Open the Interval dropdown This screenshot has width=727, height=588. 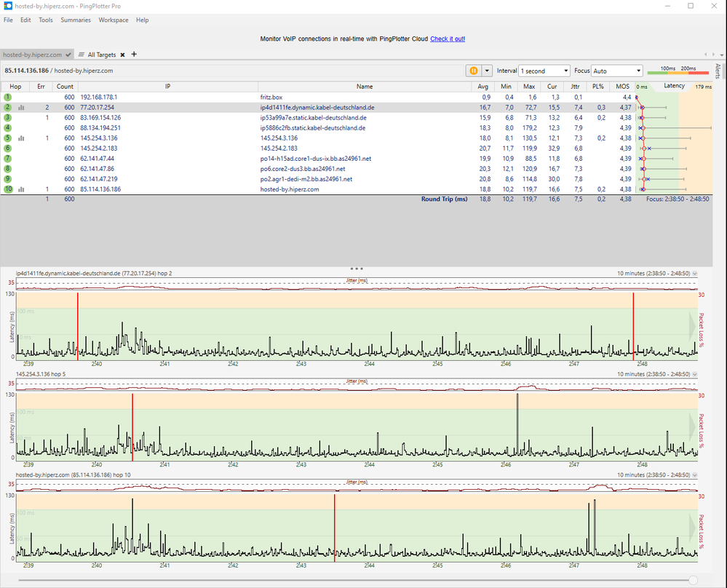(x=544, y=71)
